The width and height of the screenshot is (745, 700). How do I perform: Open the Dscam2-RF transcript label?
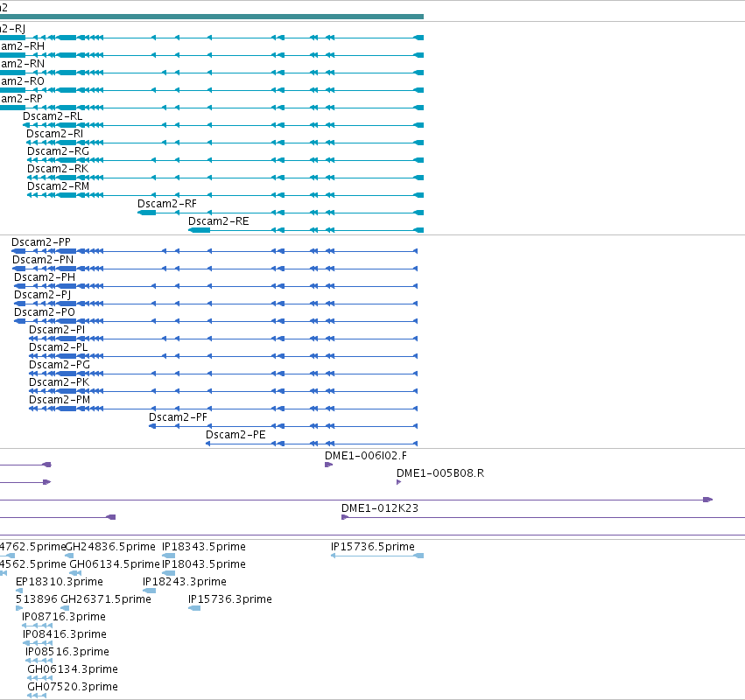click(167, 204)
